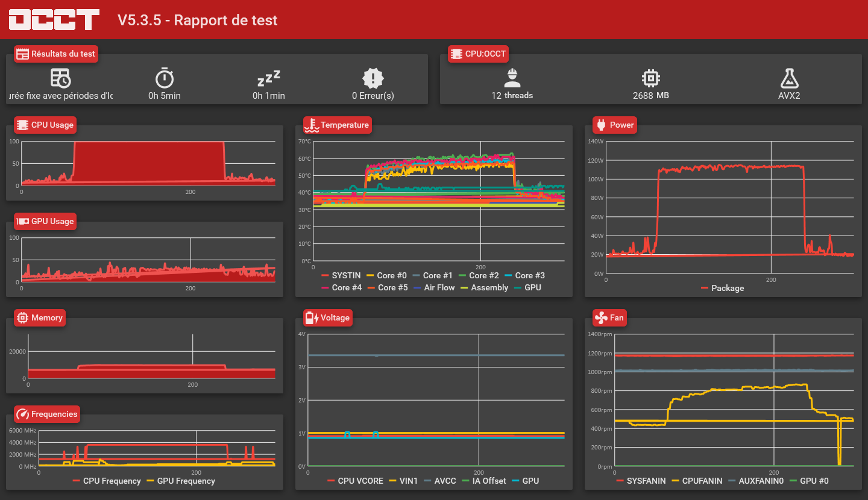Select the Temperature panel label
Screen dimensions: 868x500
click(x=338, y=125)
